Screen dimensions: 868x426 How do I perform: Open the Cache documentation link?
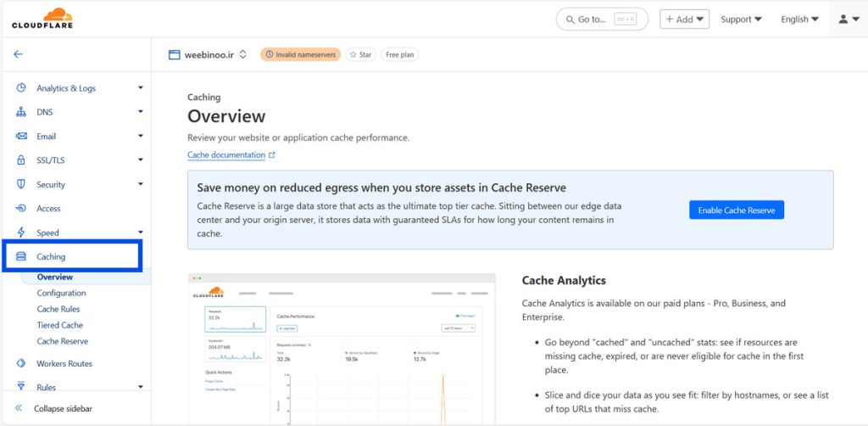point(226,155)
